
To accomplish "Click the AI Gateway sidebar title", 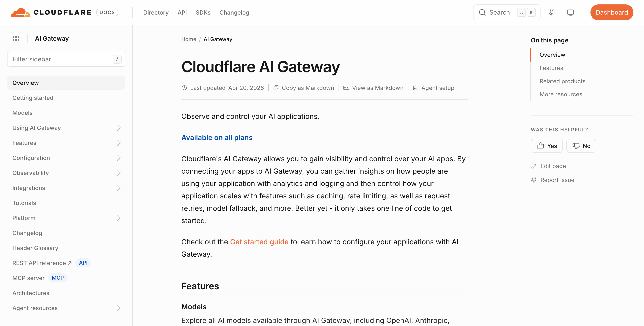I will pos(52,38).
